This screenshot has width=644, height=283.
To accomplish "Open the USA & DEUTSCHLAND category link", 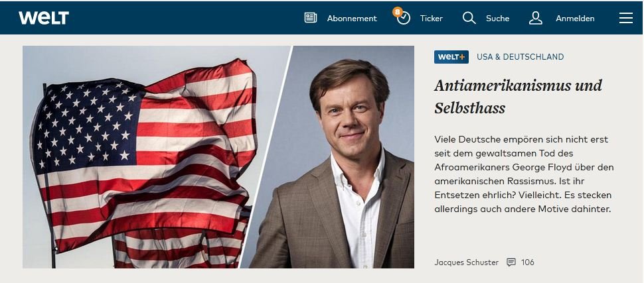I will pyautogui.click(x=520, y=57).
